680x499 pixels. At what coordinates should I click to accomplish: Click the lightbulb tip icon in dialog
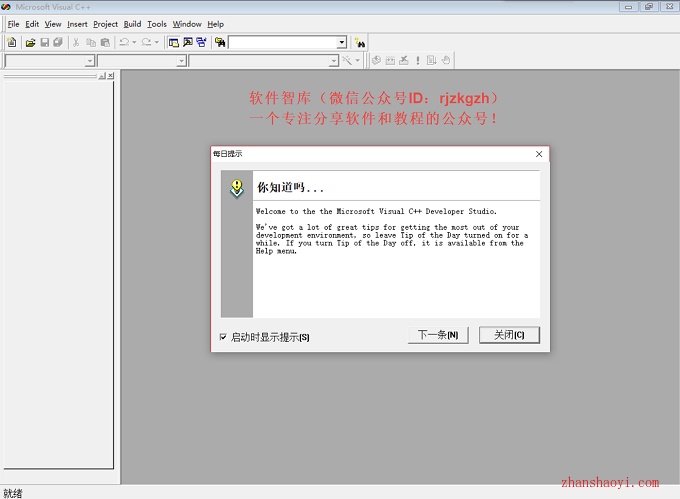237,189
